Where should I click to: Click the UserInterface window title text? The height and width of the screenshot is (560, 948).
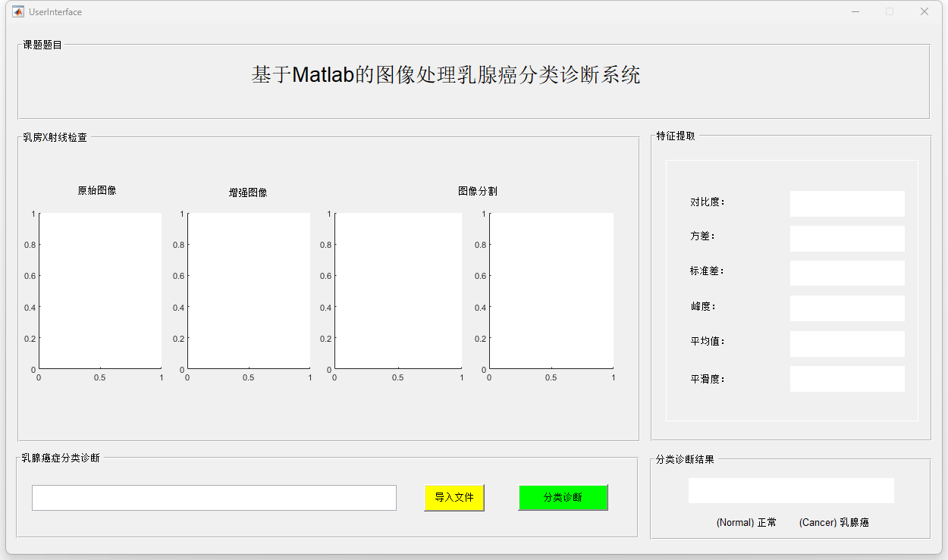(55, 12)
